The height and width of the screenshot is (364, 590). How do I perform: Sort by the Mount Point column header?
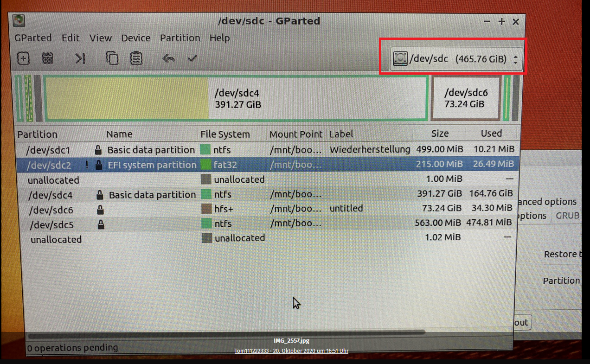click(x=296, y=134)
